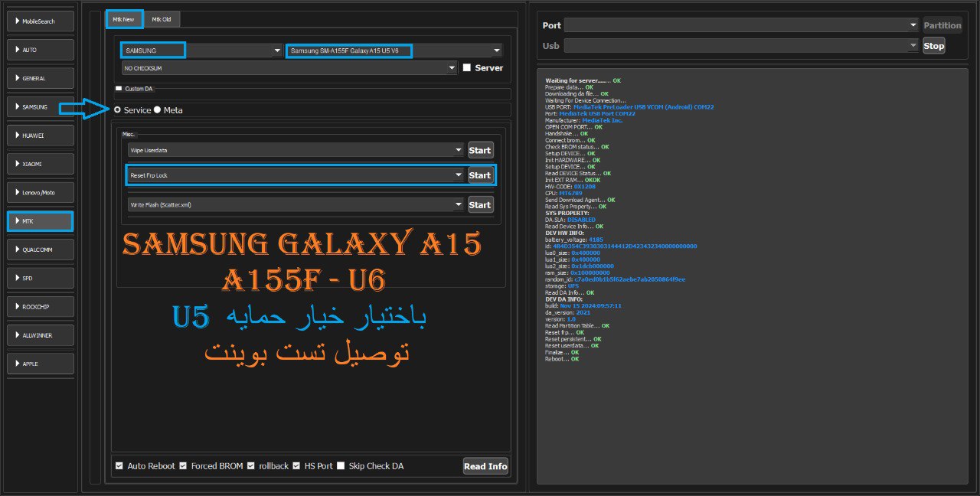Toggle the HS Port checkbox

(x=296, y=466)
